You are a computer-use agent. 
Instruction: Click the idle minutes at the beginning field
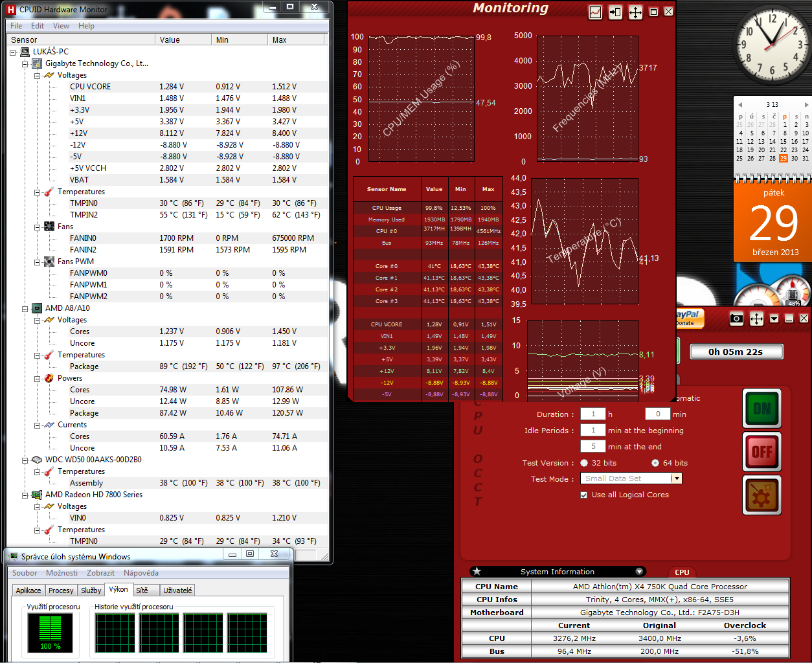(593, 431)
